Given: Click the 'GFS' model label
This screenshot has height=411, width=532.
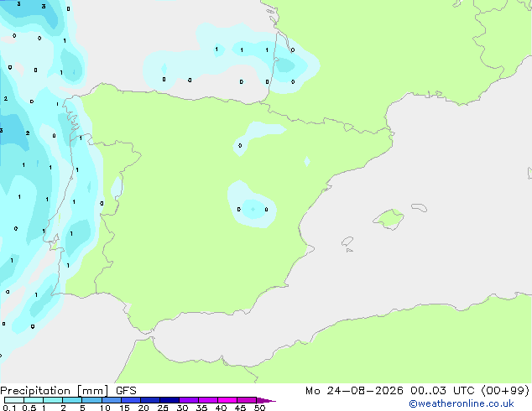Looking at the screenshot, I should point(126,391).
